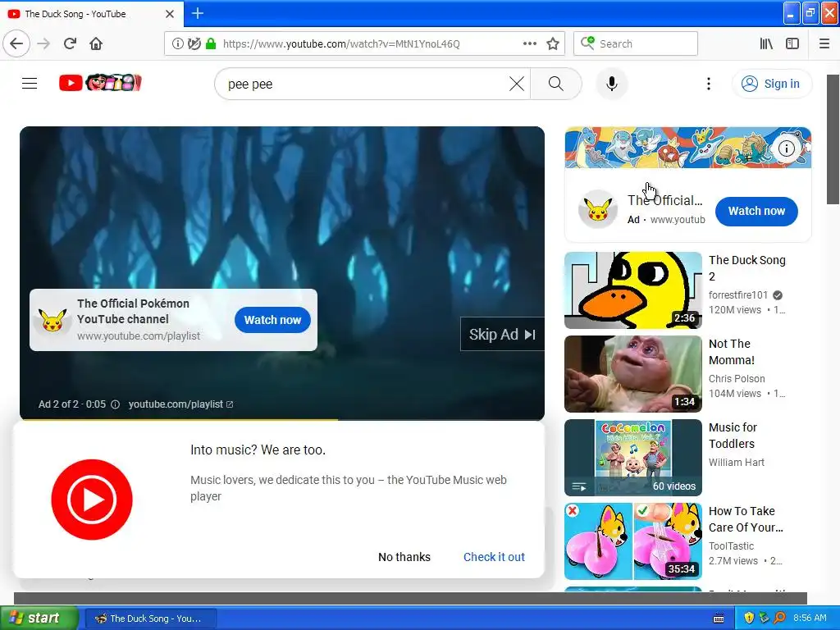Clear the YouTube search query with X
The width and height of the screenshot is (840, 630).
(517, 84)
